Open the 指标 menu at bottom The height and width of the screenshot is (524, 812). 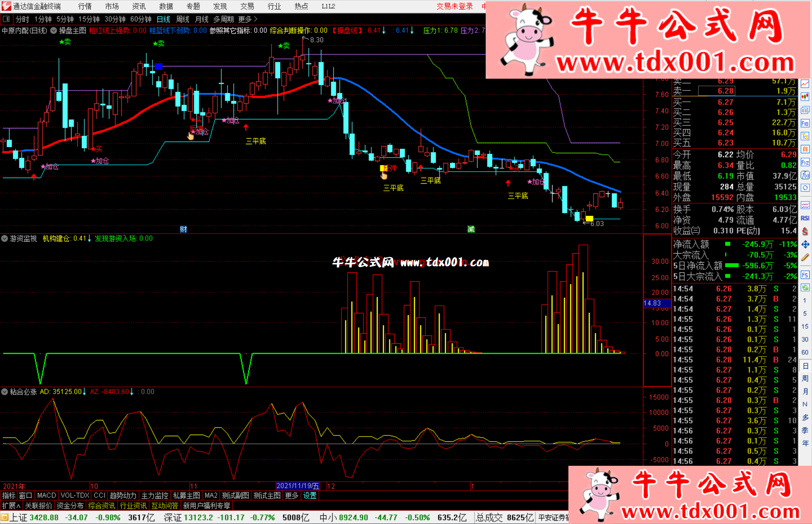tap(9, 495)
